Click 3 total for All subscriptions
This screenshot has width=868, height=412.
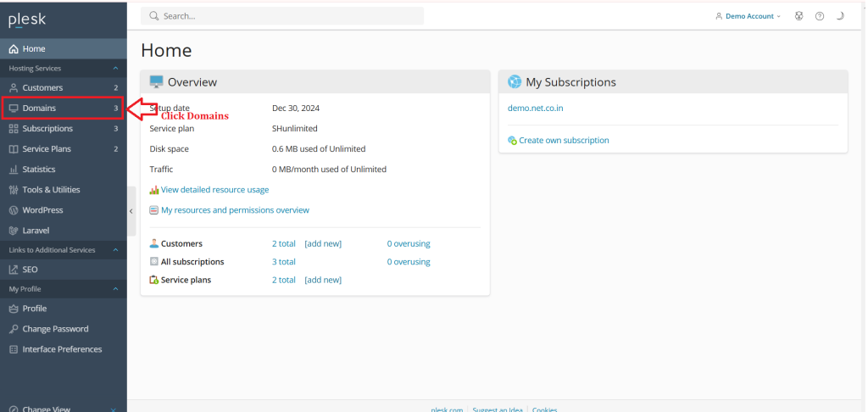pos(284,262)
